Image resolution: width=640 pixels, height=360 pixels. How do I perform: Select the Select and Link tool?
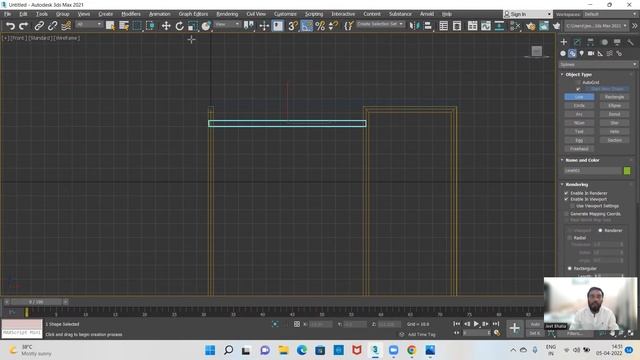pyautogui.click(x=39, y=26)
